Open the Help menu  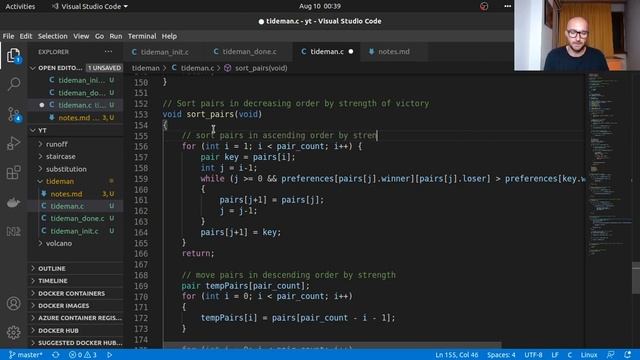169,36
